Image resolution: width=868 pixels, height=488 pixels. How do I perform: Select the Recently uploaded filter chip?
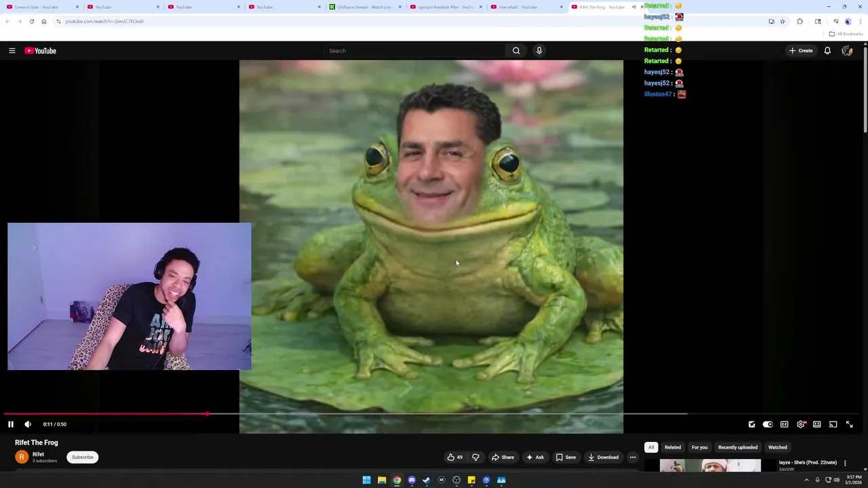pos(738,447)
